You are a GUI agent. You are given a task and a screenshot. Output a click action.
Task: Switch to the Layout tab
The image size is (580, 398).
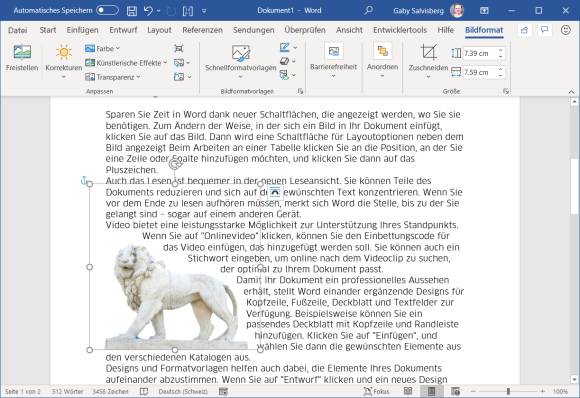(159, 30)
